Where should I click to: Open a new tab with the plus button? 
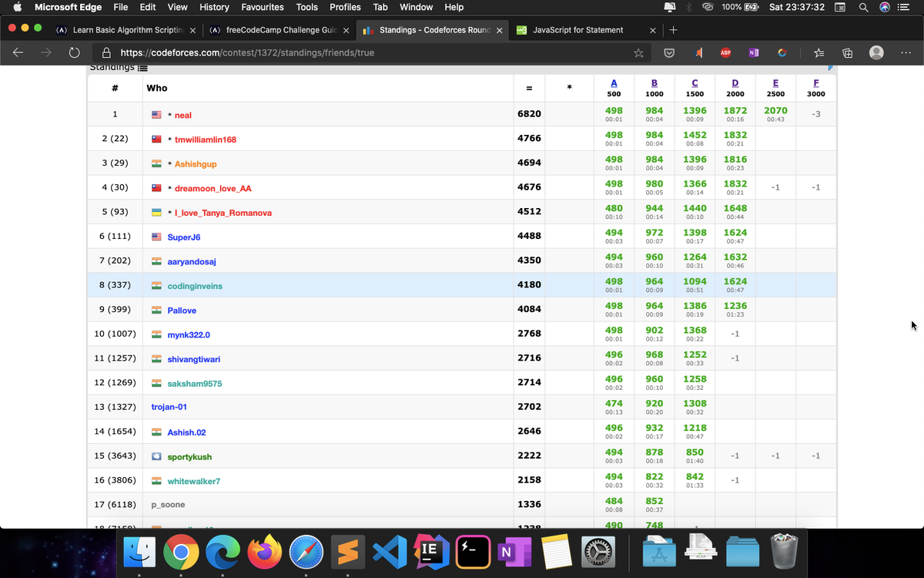point(673,30)
